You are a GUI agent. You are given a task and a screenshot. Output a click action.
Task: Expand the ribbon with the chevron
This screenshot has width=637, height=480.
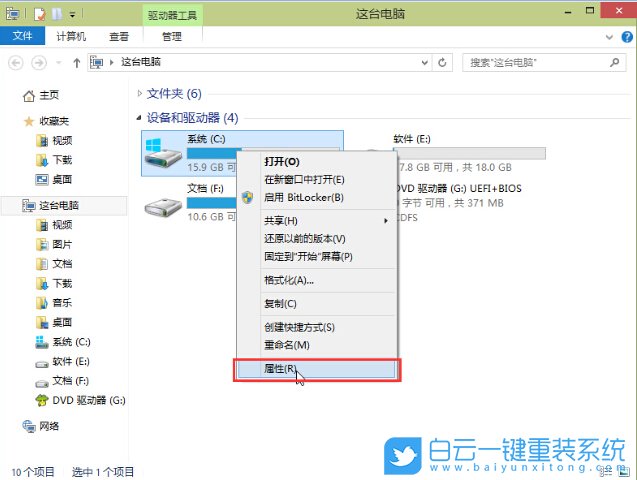[609, 37]
